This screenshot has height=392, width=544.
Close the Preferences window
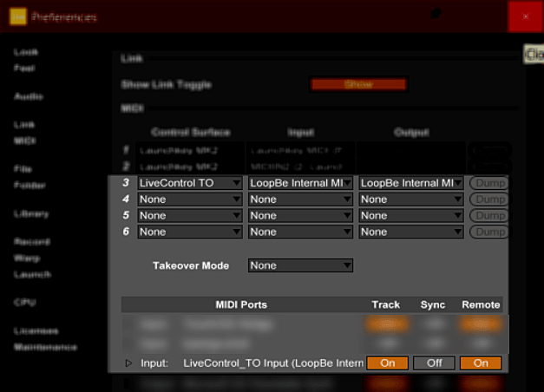pos(525,16)
